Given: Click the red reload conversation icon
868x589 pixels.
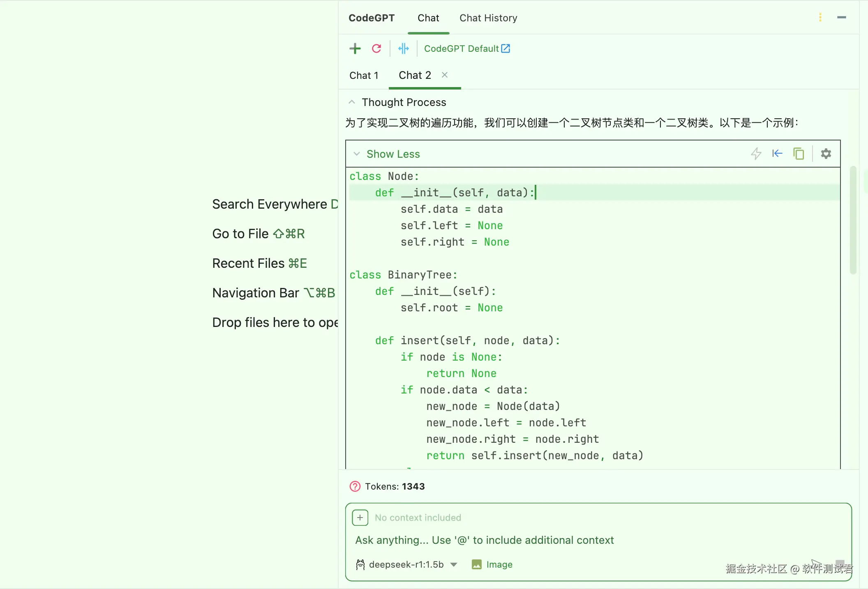Looking at the screenshot, I should pos(376,48).
